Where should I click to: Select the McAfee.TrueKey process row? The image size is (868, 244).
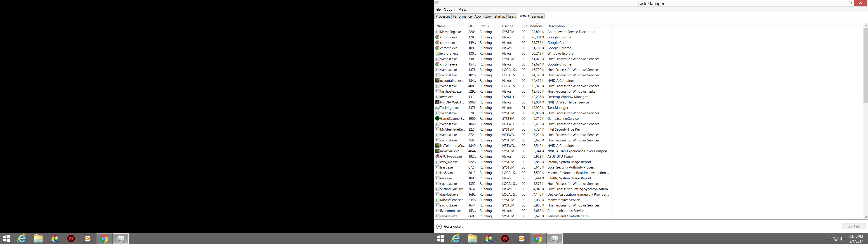(x=523, y=129)
